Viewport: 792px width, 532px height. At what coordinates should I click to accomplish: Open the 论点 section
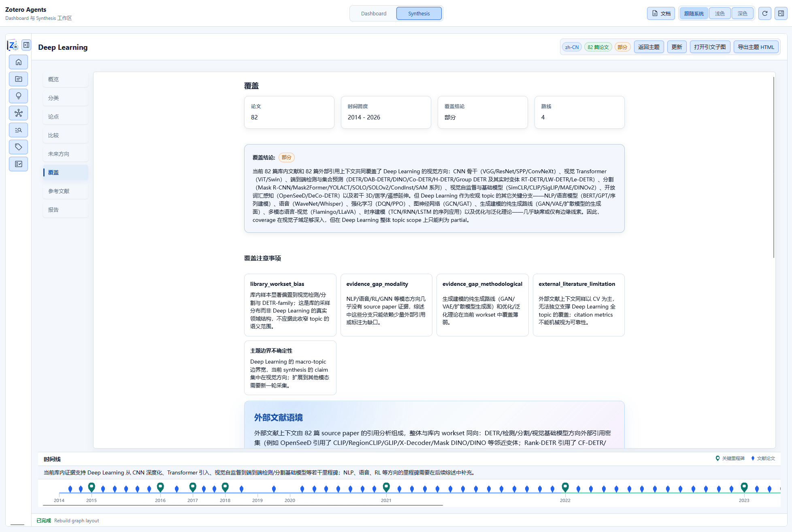[66, 117]
